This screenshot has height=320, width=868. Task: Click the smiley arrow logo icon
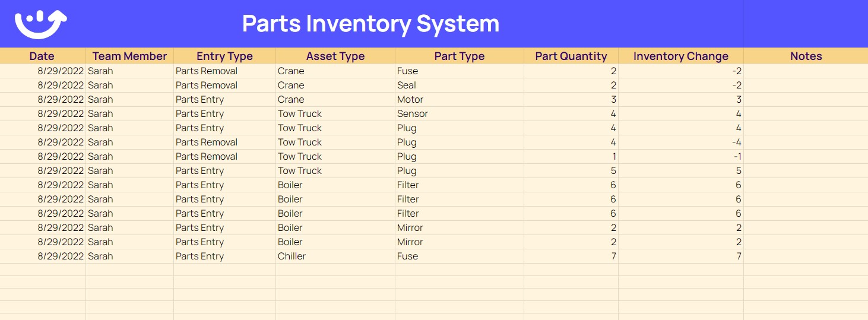tap(41, 24)
